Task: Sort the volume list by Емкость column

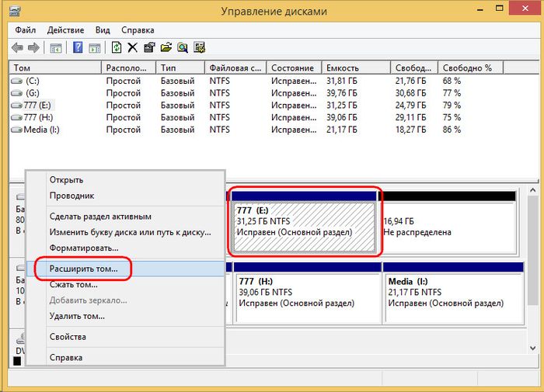Action: pyautogui.click(x=342, y=68)
